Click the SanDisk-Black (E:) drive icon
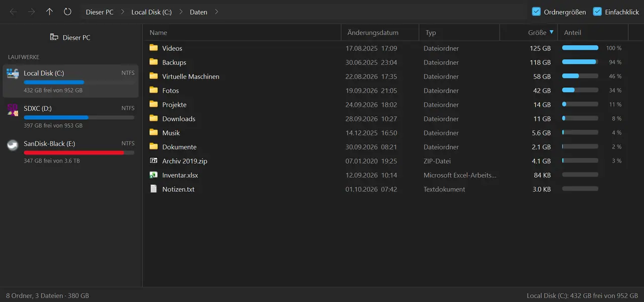Screen dimensions: 644x302 13,145
